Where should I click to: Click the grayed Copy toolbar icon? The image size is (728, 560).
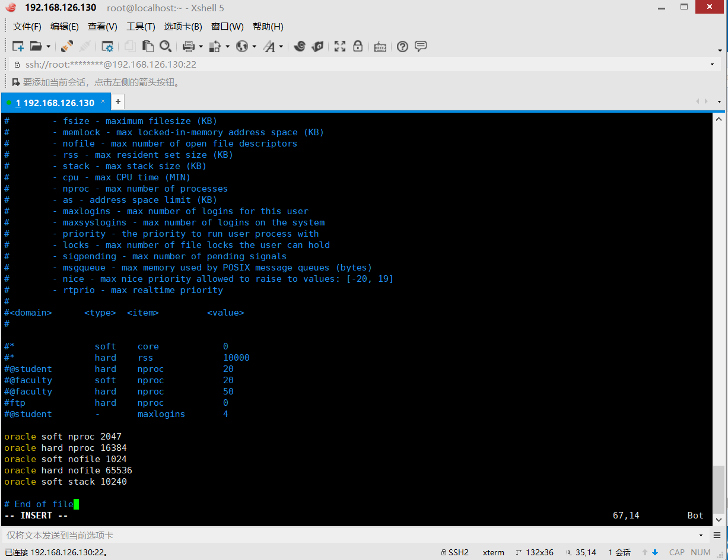pos(130,46)
